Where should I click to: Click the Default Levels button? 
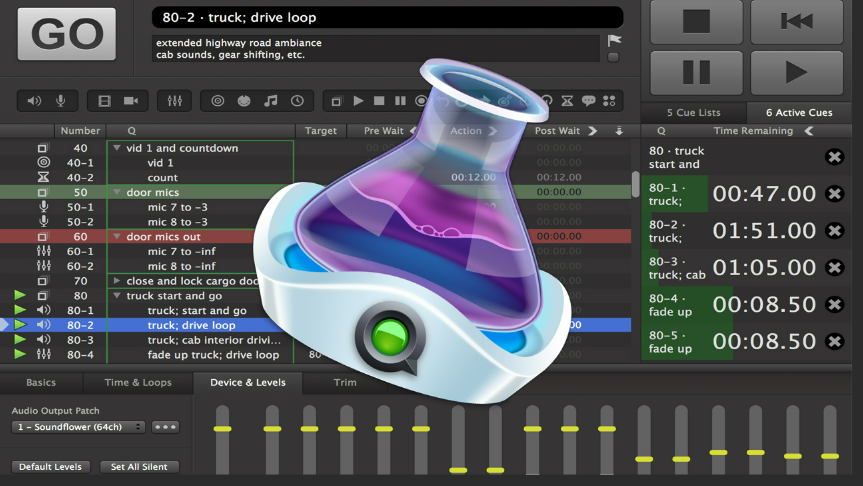pos(50,467)
